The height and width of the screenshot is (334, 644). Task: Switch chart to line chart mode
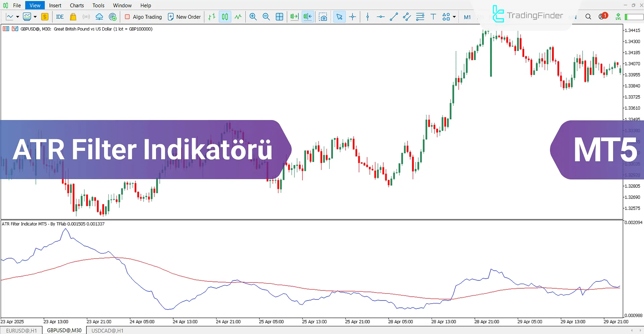click(x=238, y=16)
